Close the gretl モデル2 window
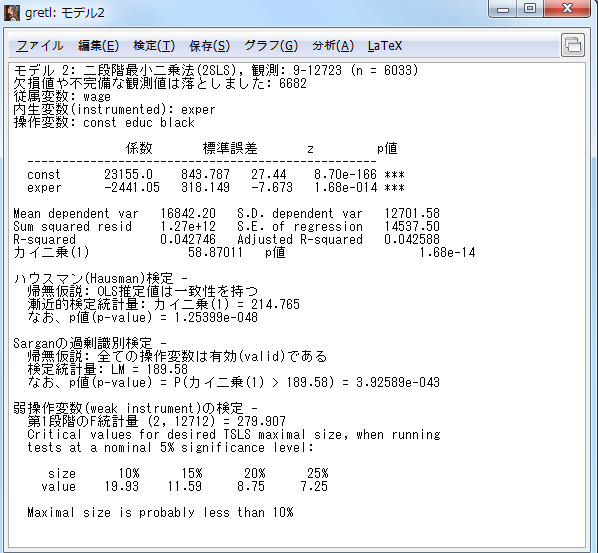The image size is (598, 553). [x=567, y=9]
